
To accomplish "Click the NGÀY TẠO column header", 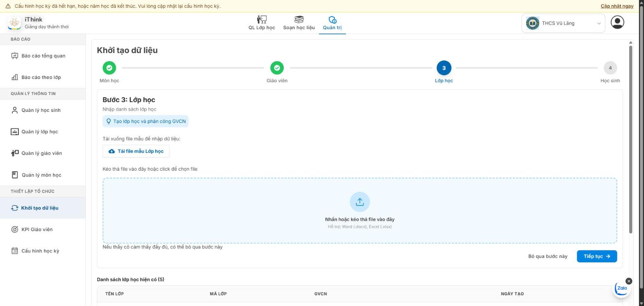I will click(x=512, y=294).
